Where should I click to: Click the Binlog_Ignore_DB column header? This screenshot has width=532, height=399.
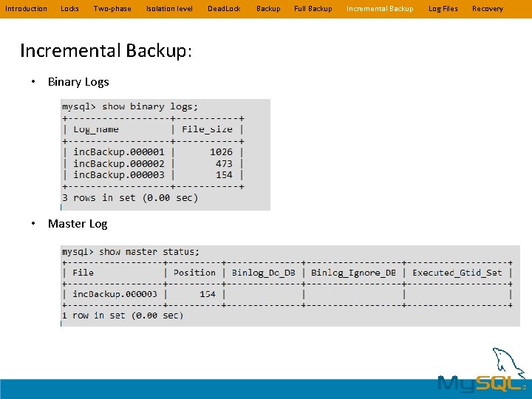[x=353, y=273]
